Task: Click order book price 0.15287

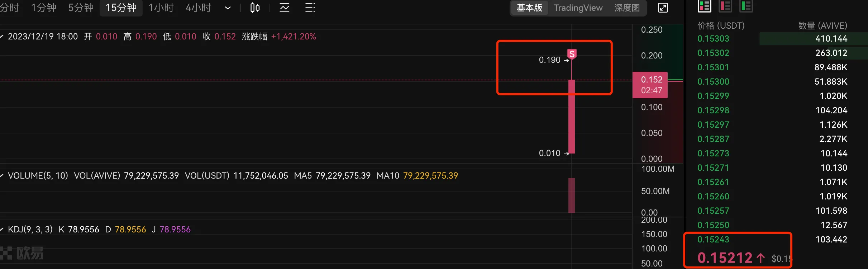Action: point(713,139)
